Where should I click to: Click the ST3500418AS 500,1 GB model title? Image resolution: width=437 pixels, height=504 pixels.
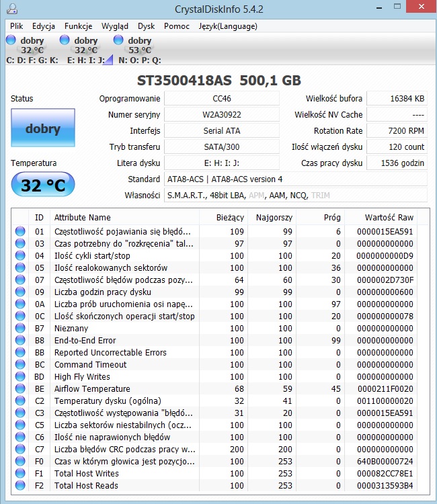(x=219, y=81)
